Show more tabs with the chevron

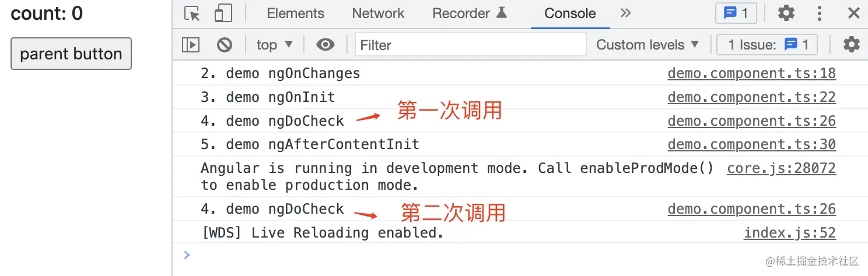[x=626, y=13]
